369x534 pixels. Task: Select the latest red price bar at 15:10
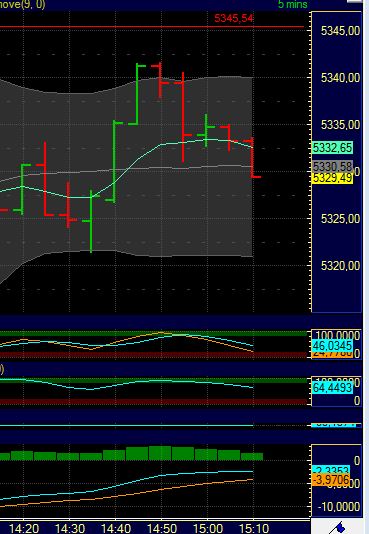pyautogui.click(x=253, y=157)
